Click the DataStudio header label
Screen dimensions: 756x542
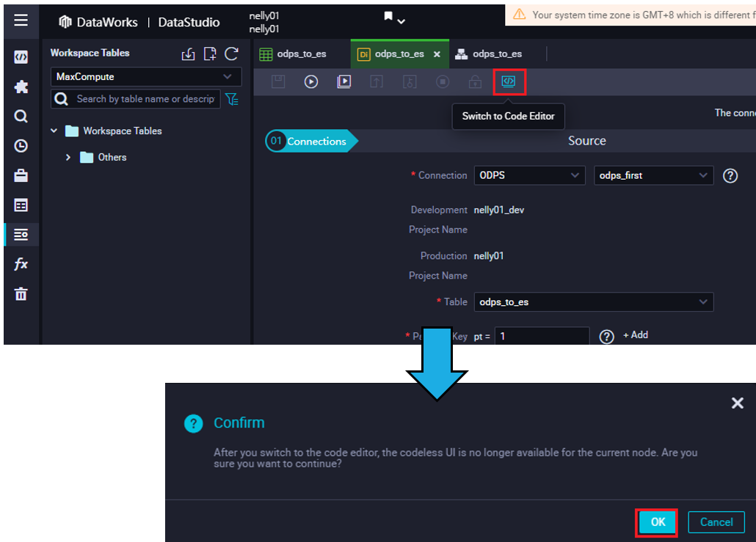coord(189,22)
